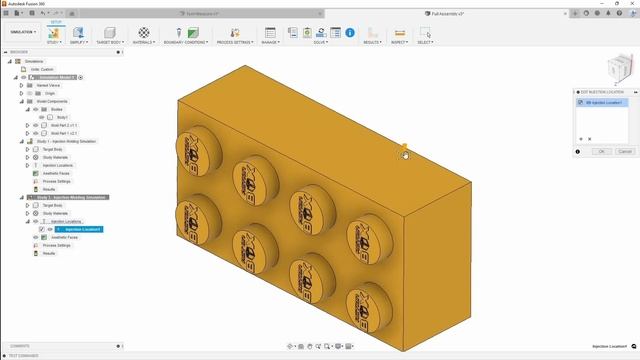Image resolution: width=640 pixels, height=360 pixels.
Task: Open the Study dropdown menu
Action: [x=54, y=42]
